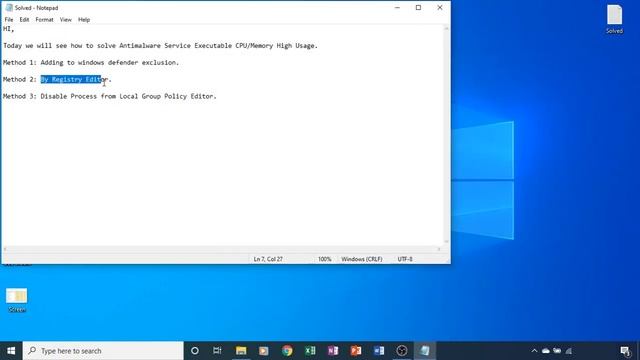Open the View menu in Notepad
This screenshot has height=360, width=640.
65,20
